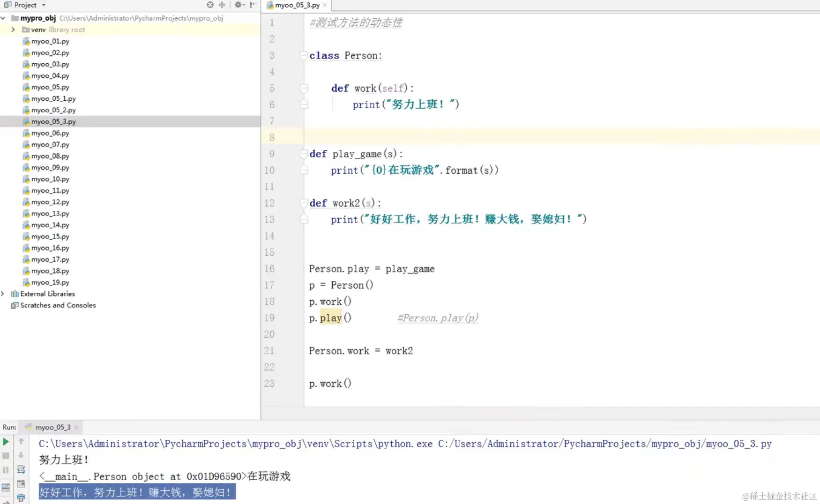This screenshot has height=504, width=820.
Task: Close the myoo_05_3 Run tab
Action: 76,427
